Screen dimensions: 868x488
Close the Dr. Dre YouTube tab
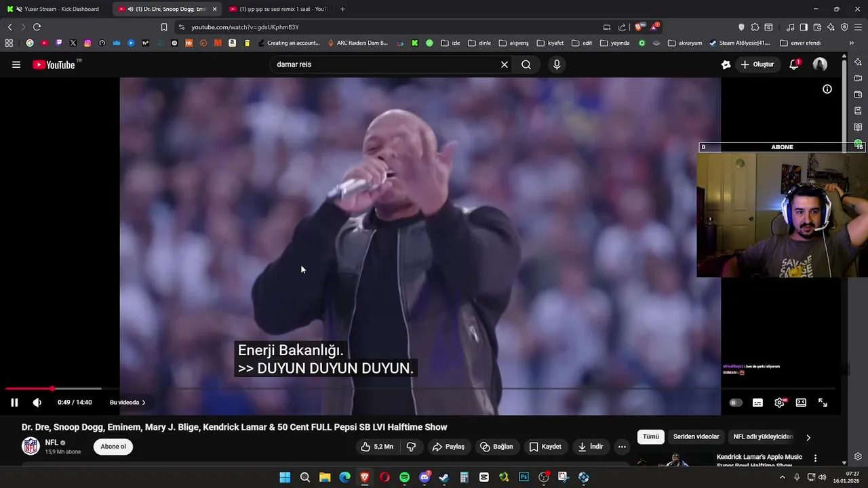pyautogui.click(x=214, y=9)
